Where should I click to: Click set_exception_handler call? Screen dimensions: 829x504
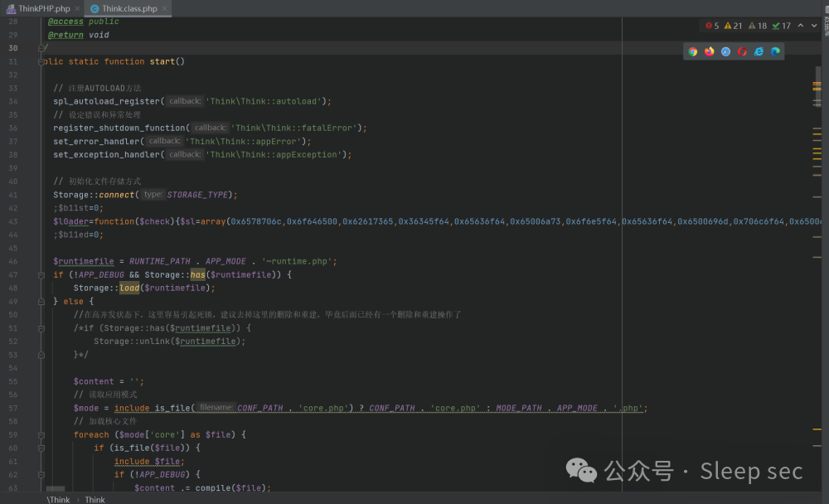[106, 154]
